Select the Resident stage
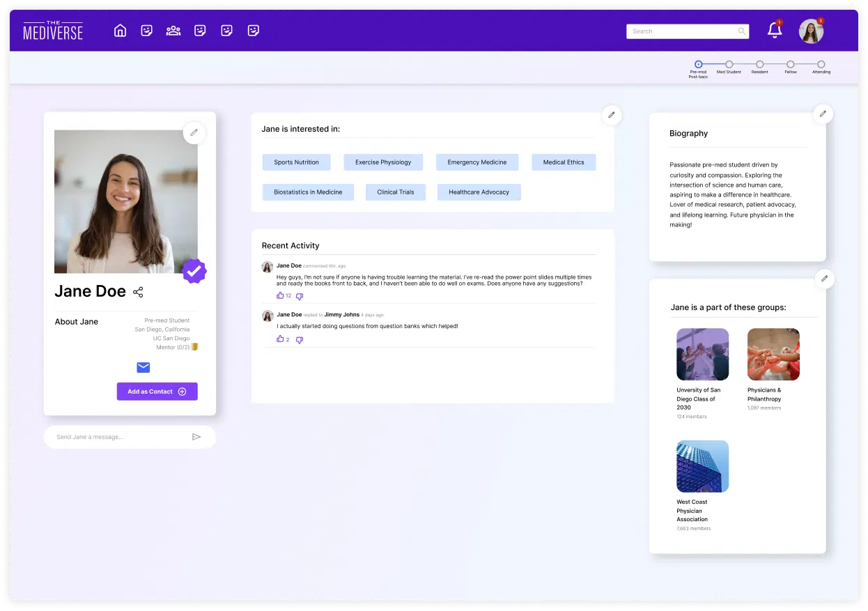This screenshot has height=611, width=868. (x=760, y=64)
